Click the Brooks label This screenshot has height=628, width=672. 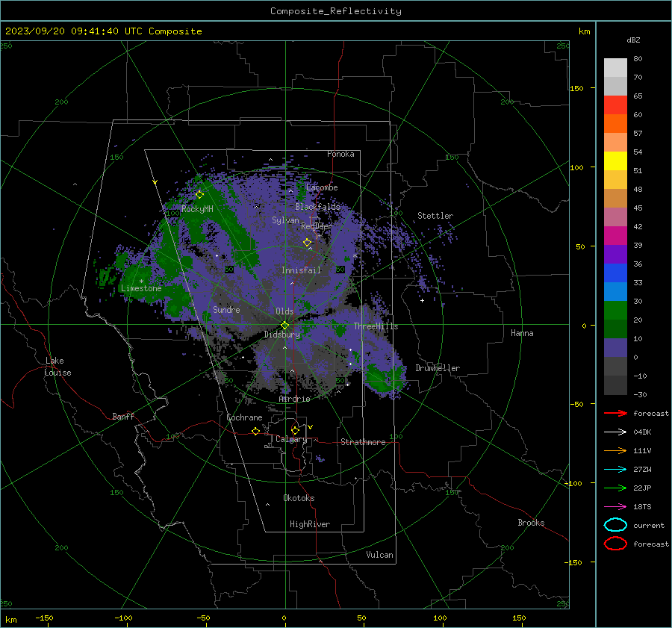[531, 523]
